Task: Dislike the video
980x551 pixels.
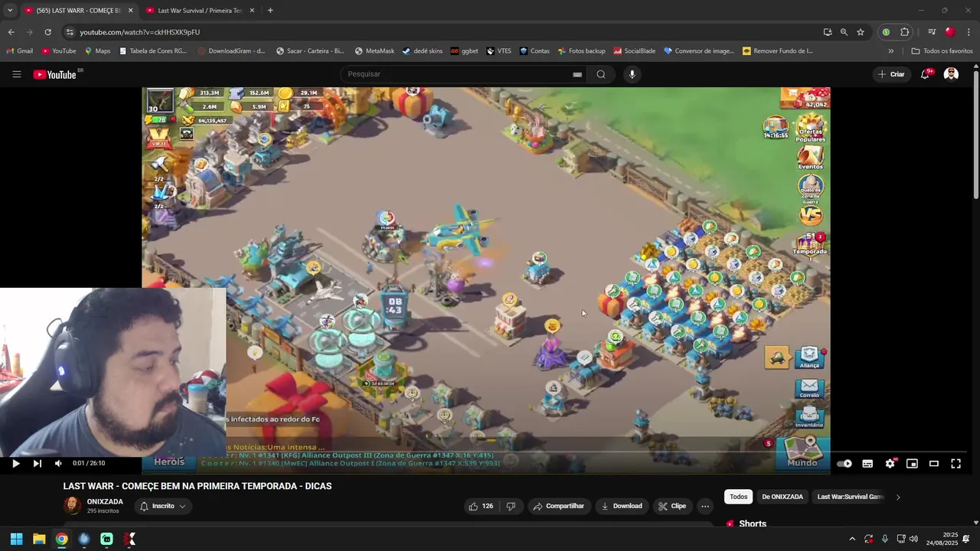Action: point(511,506)
